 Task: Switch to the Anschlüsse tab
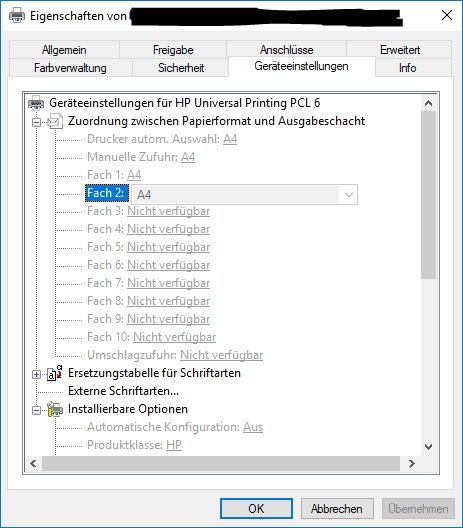[287, 50]
